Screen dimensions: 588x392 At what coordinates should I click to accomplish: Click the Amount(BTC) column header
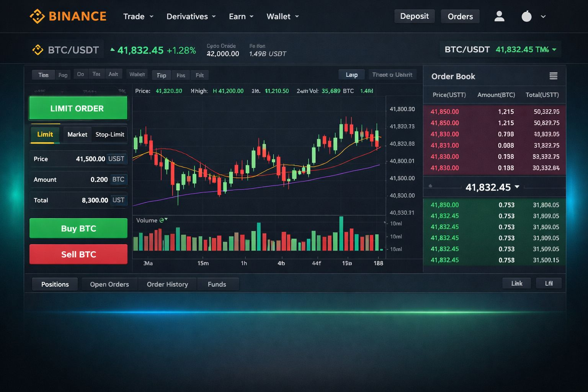point(496,95)
